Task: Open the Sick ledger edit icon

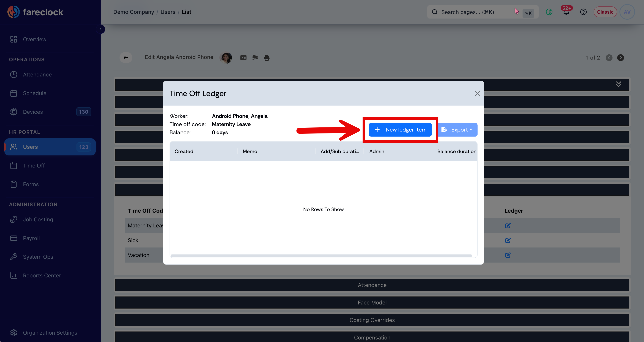Action: tap(508, 240)
